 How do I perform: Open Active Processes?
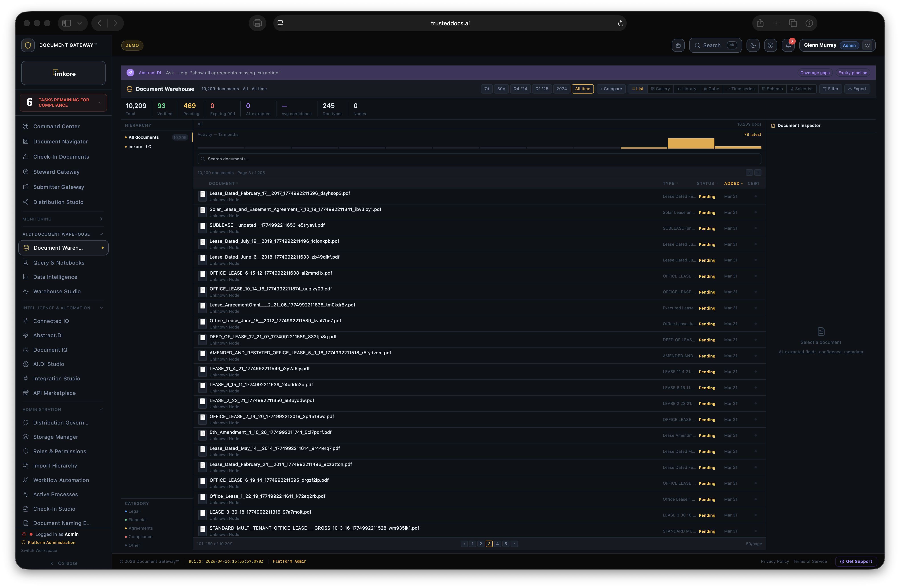(56, 495)
